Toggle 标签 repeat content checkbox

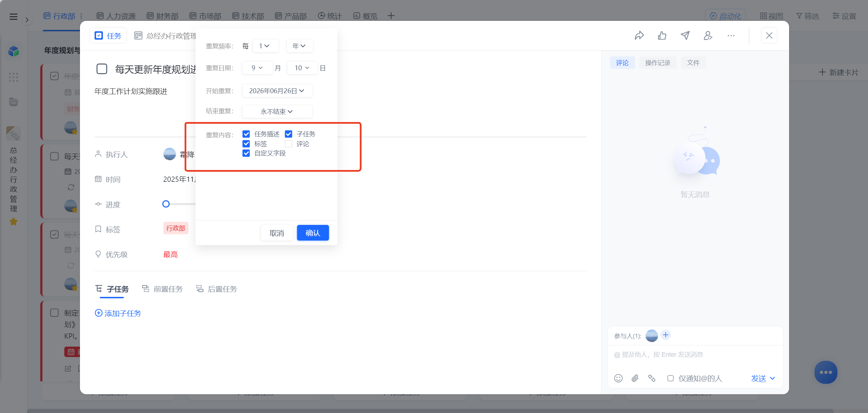click(246, 144)
